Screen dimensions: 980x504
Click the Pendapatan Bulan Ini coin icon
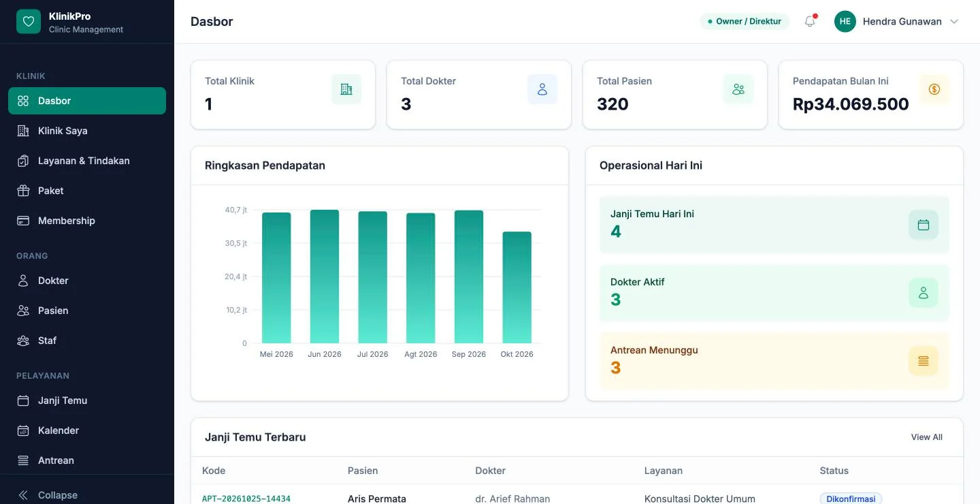pos(934,89)
